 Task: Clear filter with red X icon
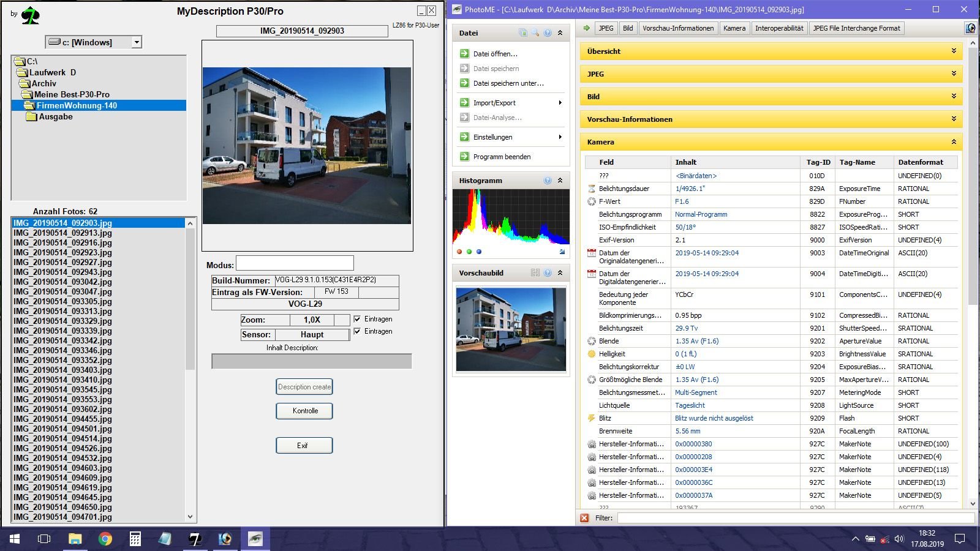tap(584, 518)
